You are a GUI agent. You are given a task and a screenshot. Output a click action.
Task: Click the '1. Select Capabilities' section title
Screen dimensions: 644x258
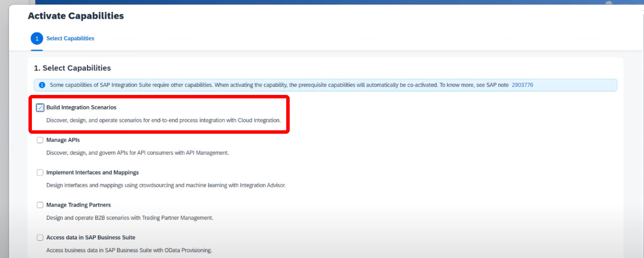(72, 68)
